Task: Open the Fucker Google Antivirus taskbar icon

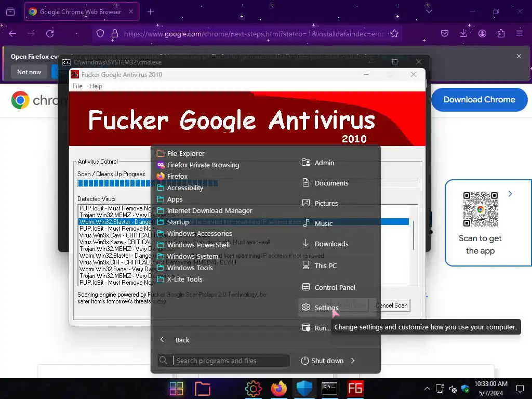Action: 355,389
